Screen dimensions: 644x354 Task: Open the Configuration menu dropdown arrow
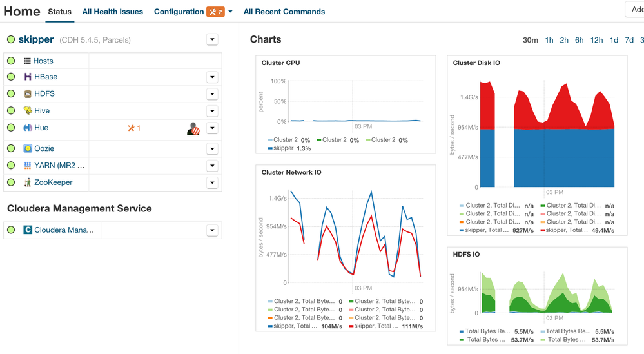point(230,12)
